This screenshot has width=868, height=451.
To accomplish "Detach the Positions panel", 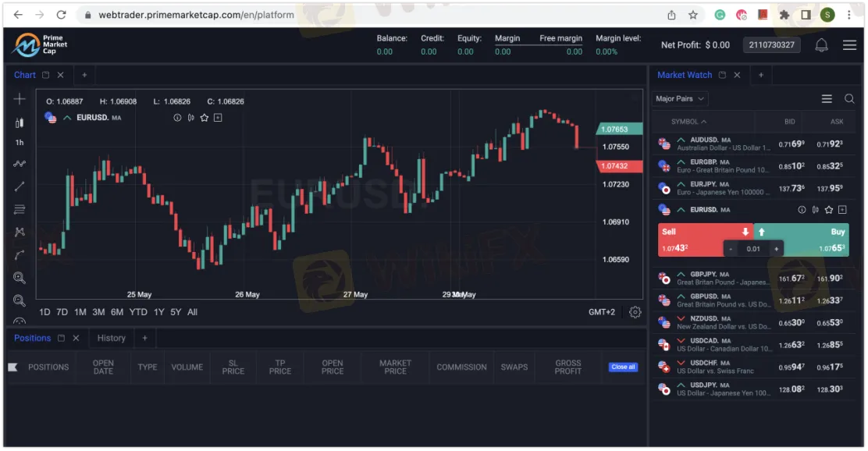I will [62, 338].
